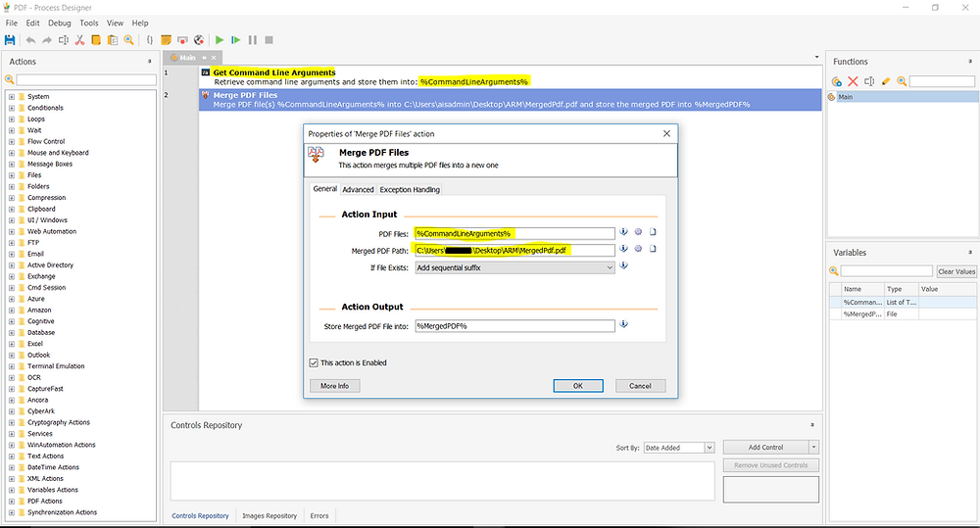Run the process with the green play icon
This screenshot has height=528, width=980.
coord(220,40)
